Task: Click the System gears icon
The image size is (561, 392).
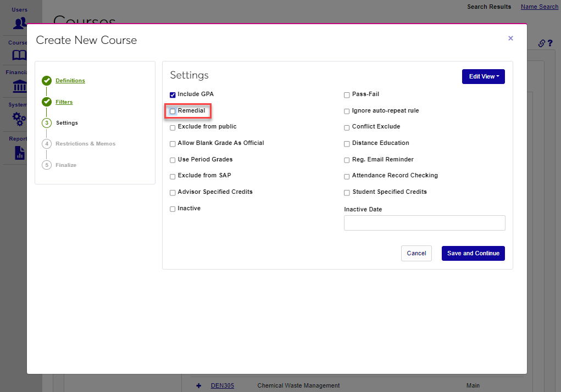Action: click(19, 118)
